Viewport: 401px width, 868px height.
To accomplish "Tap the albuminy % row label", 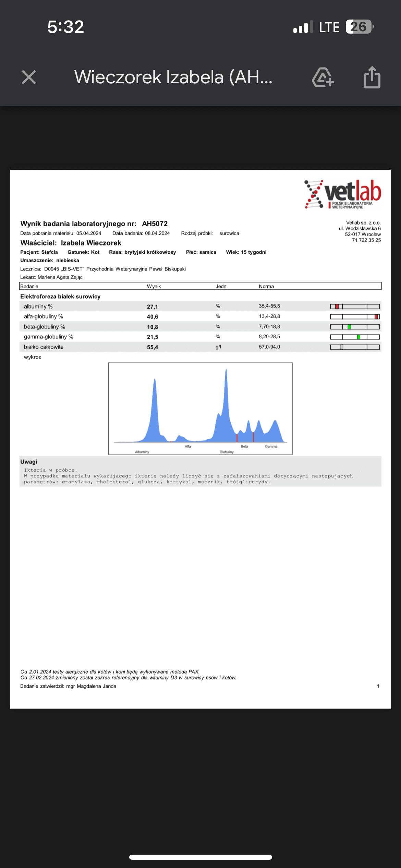I will (x=38, y=306).
